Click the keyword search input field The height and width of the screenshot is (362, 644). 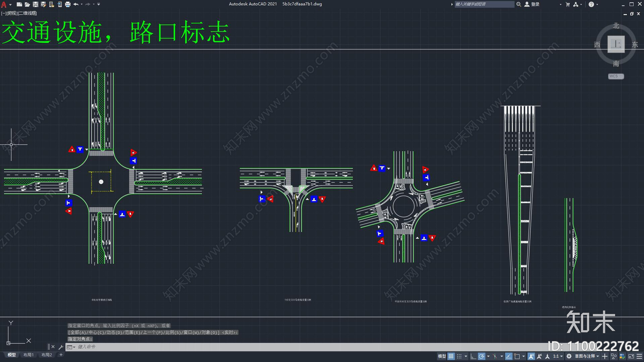(484, 4)
